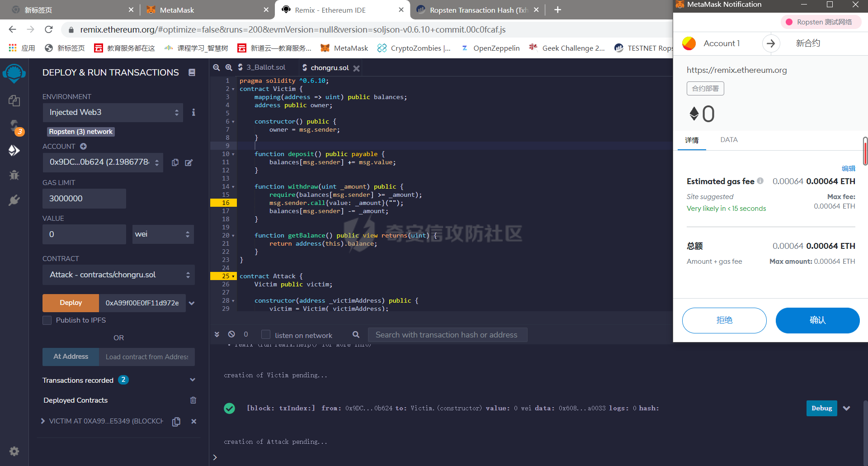Image resolution: width=868 pixels, height=466 pixels.
Task: Expand transaction log details chevron
Action: coord(847,408)
